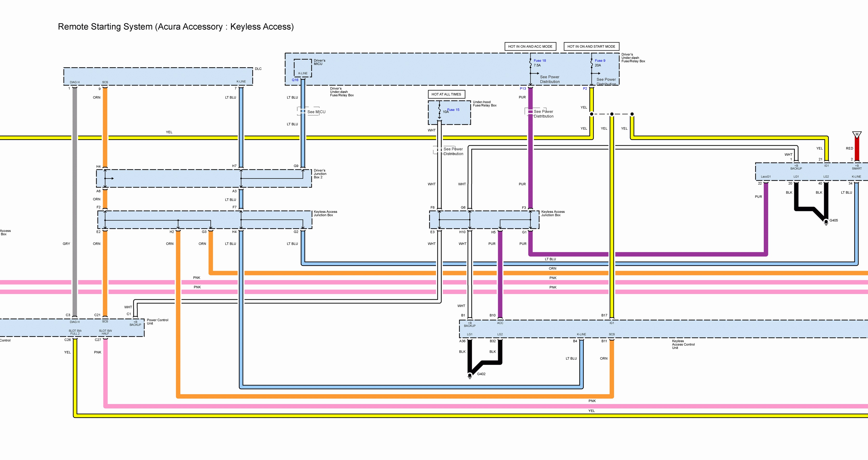Click the Keyless Access Control Unit label
The image size is (868, 460).
[x=683, y=344]
